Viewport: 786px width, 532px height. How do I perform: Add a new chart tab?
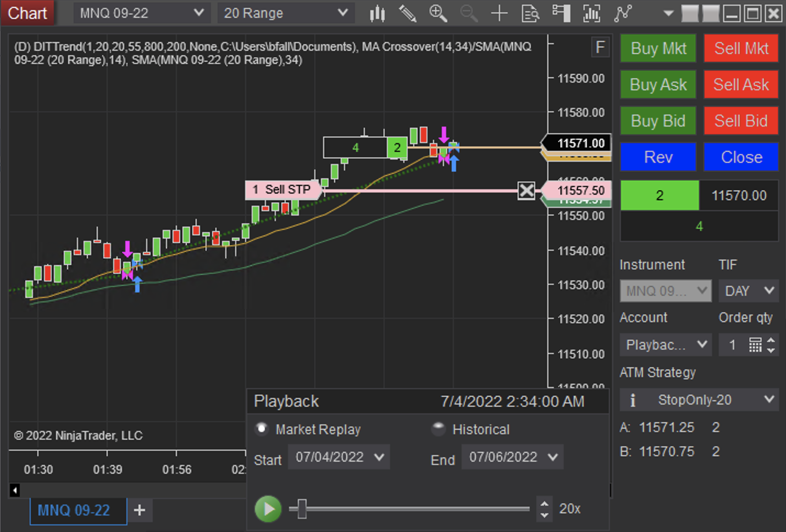point(140,510)
